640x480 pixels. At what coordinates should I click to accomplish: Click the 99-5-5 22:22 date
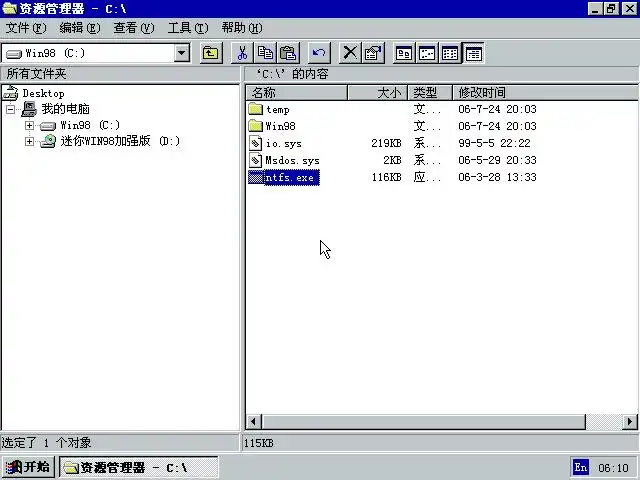(494, 143)
